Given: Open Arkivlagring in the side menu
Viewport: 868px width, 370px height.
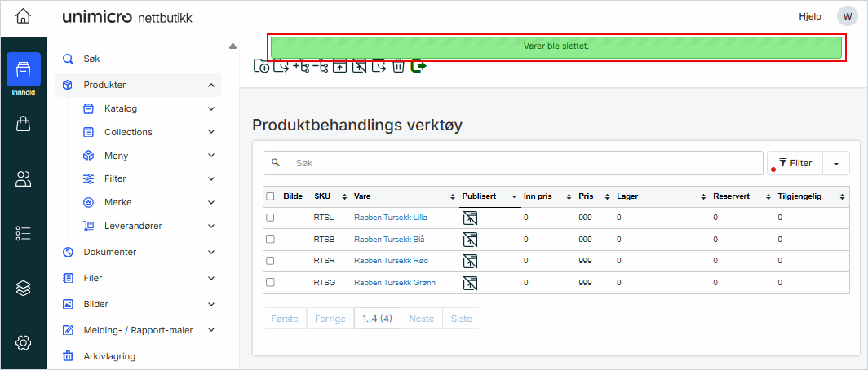Looking at the screenshot, I should [x=108, y=356].
